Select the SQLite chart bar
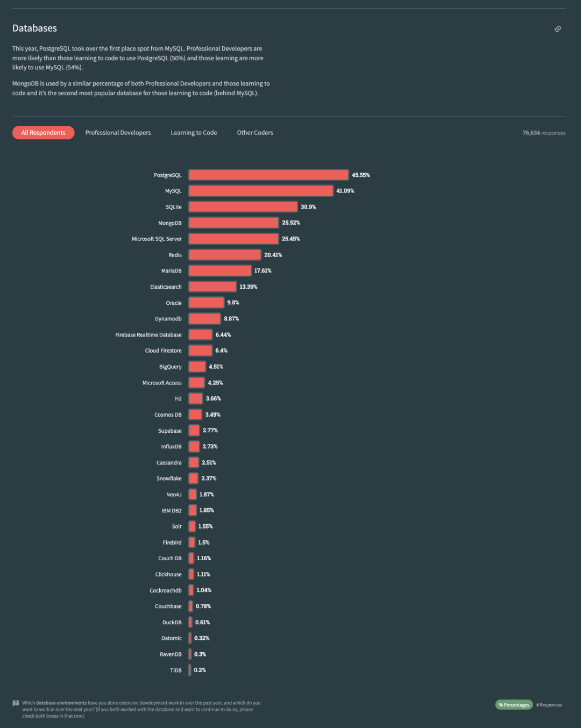 click(243, 207)
